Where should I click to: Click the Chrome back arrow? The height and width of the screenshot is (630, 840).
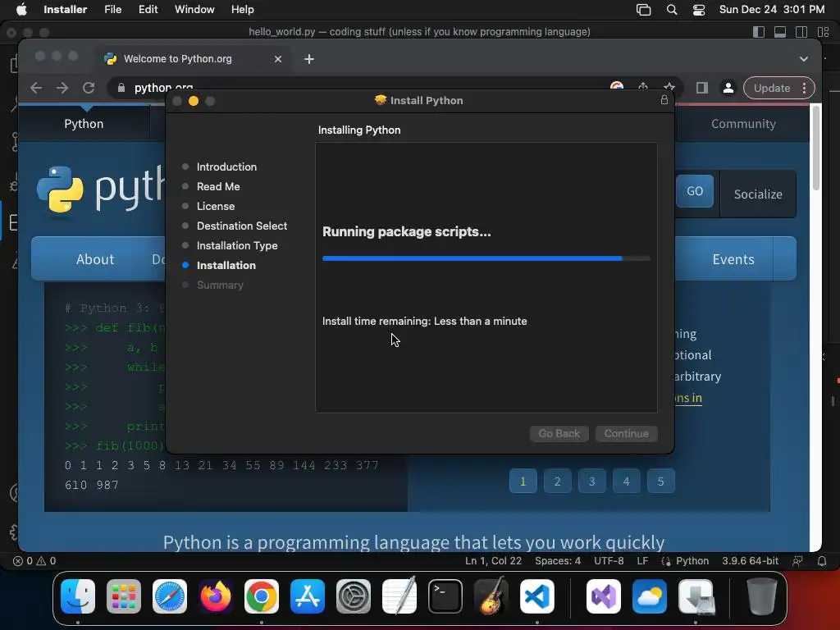(36, 88)
